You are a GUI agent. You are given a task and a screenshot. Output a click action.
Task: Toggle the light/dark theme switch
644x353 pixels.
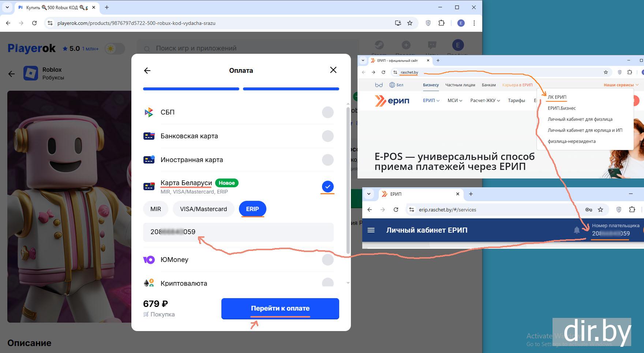tap(115, 49)
